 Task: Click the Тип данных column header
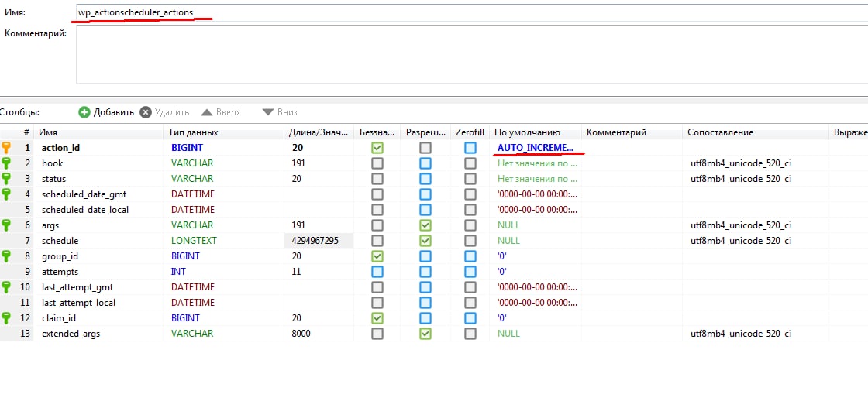(x=224, y=132)
